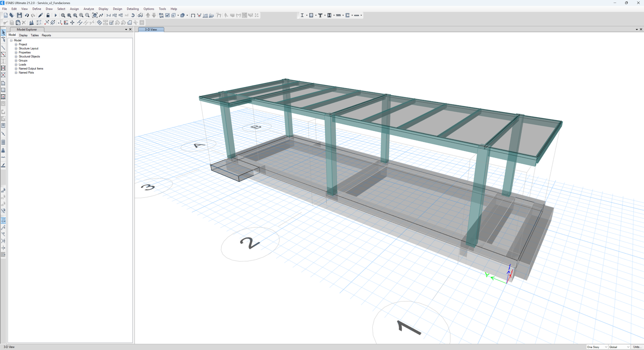Open the I-section frame dropdown arrow

click(307, 15)
